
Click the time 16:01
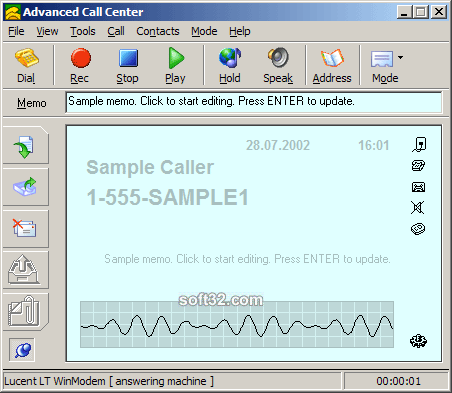(374, 145)
